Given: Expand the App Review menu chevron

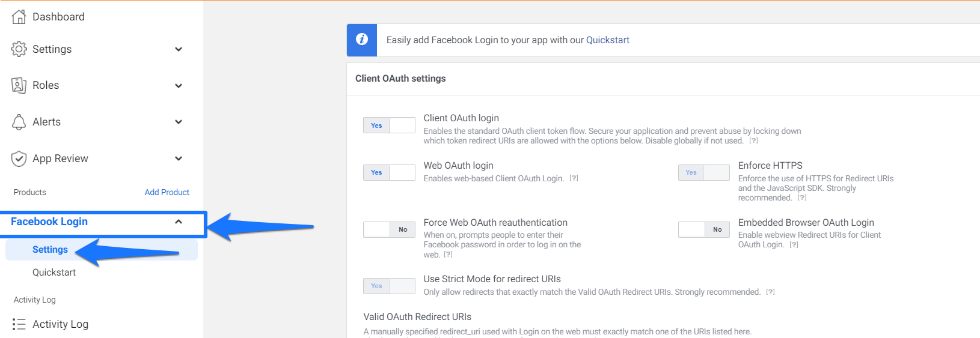Looking at the screenshot, I should pyautogui.click(x=179, y=158).
